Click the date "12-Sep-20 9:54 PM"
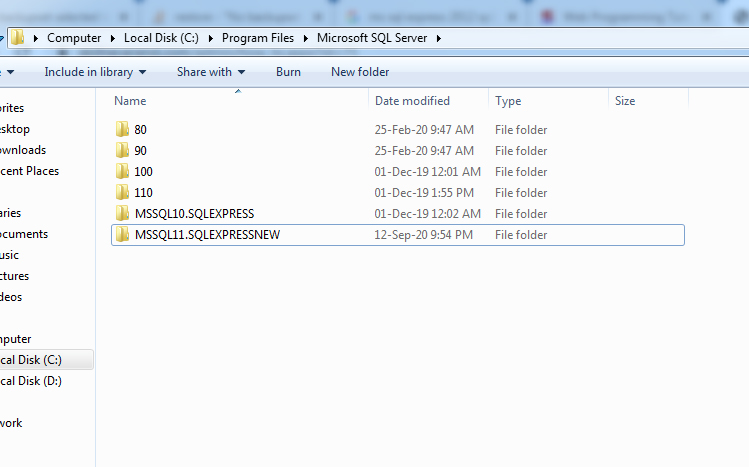 [x=424, y=234]
